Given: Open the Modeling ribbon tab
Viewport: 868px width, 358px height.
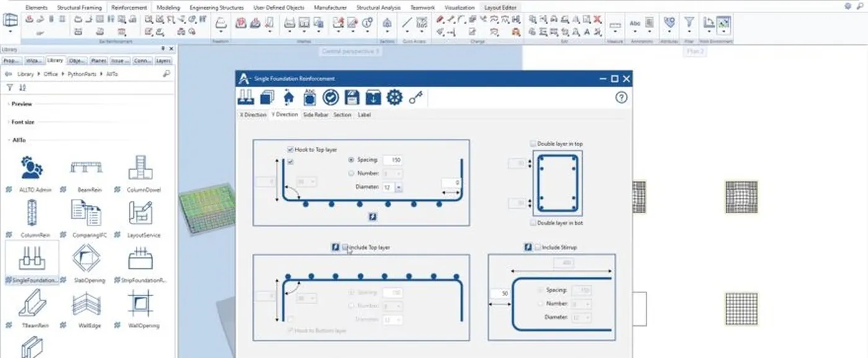Looking at the screenshot, I should click(x=168, y=7).
